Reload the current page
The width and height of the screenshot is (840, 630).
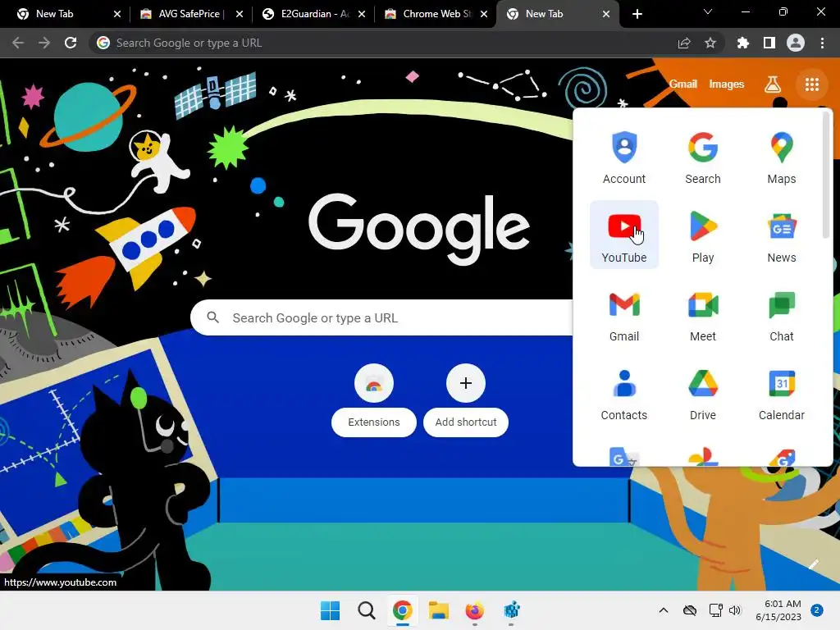[x=71, y=43]
